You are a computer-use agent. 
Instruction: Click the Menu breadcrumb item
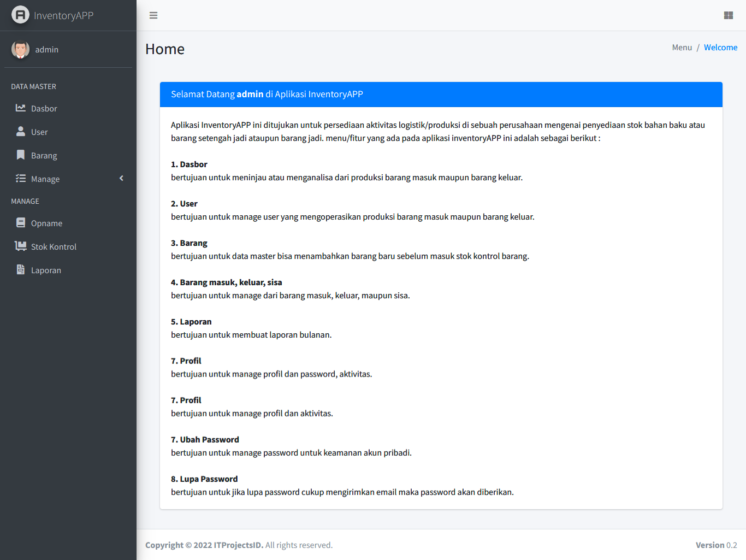(x=682, y=48)
